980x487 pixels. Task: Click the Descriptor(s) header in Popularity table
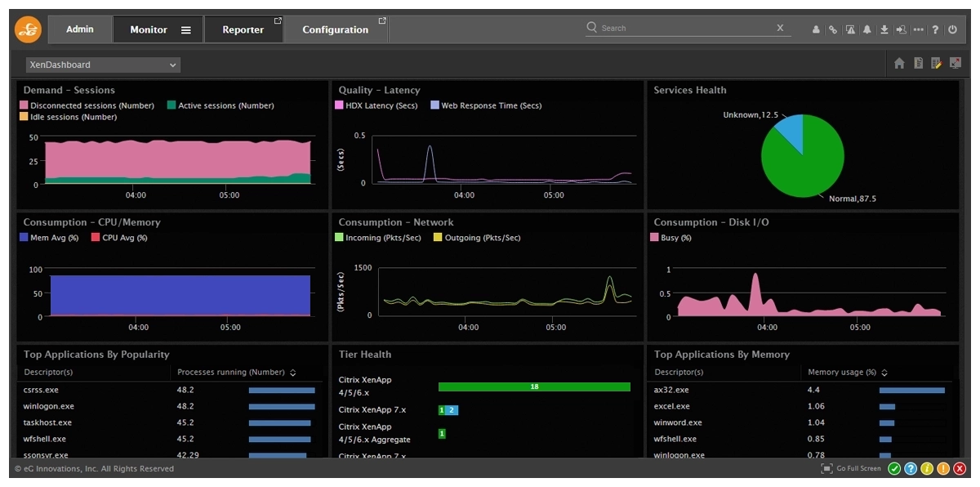pos(48,373)
